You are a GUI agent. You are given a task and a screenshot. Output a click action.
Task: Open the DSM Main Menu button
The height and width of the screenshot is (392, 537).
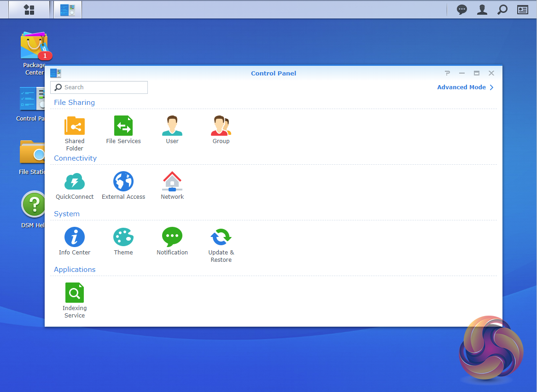click(29, 10)
